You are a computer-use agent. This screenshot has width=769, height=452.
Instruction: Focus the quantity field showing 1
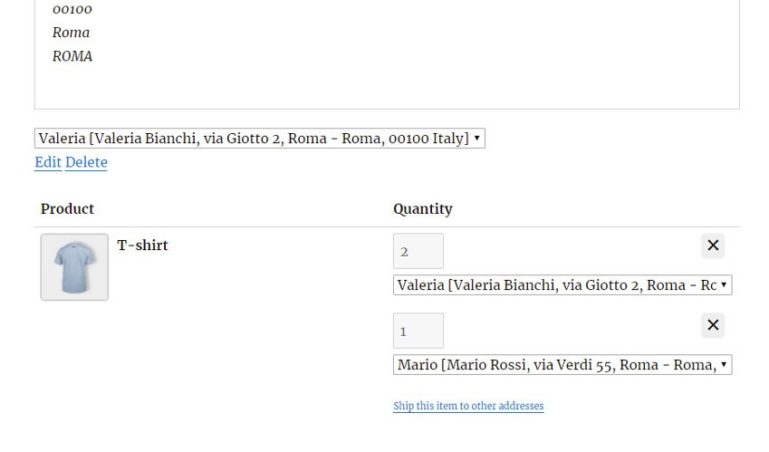point(418,331)
